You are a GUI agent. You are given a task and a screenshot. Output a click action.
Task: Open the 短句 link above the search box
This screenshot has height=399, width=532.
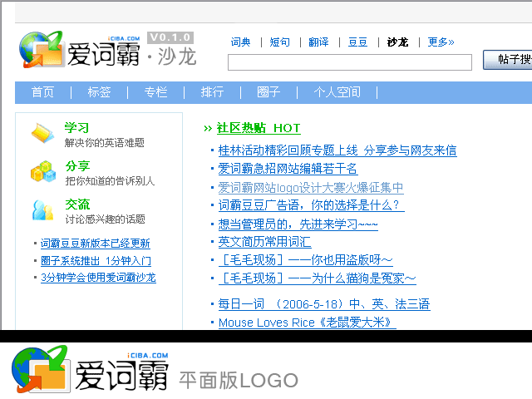[x=280, y=42]
